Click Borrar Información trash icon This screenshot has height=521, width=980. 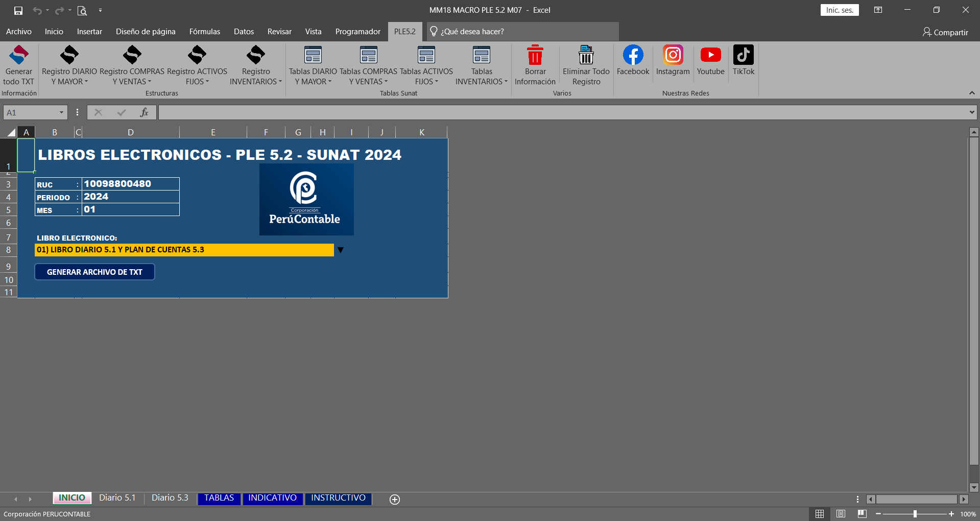point(535,55)
